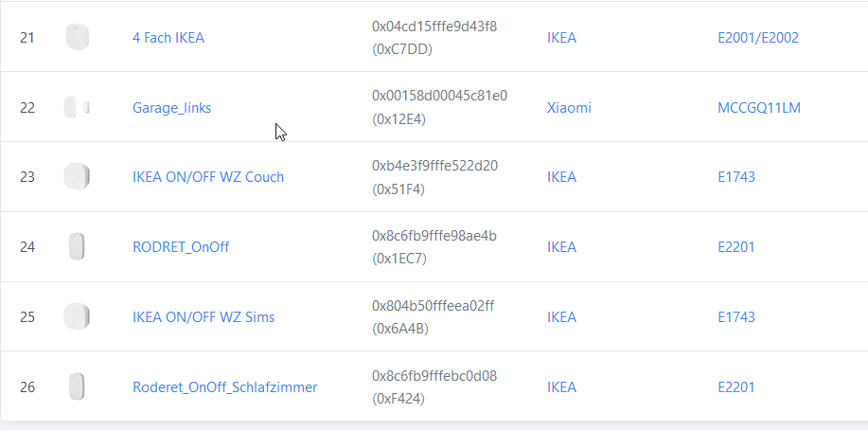This screenshot has width=868, height=431.
Task: Click the Xiaomi manufacturer link
Action: 569,107
